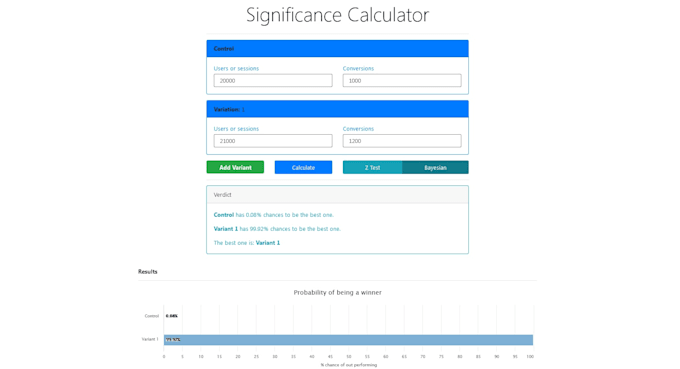Click the Variation 1 panel header
680x369 pixels.
[x=337, y=109]
